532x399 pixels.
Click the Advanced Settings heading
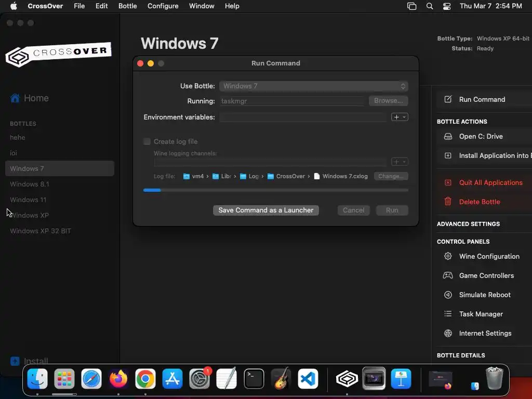pyautogui.click(x=468, y=224)
